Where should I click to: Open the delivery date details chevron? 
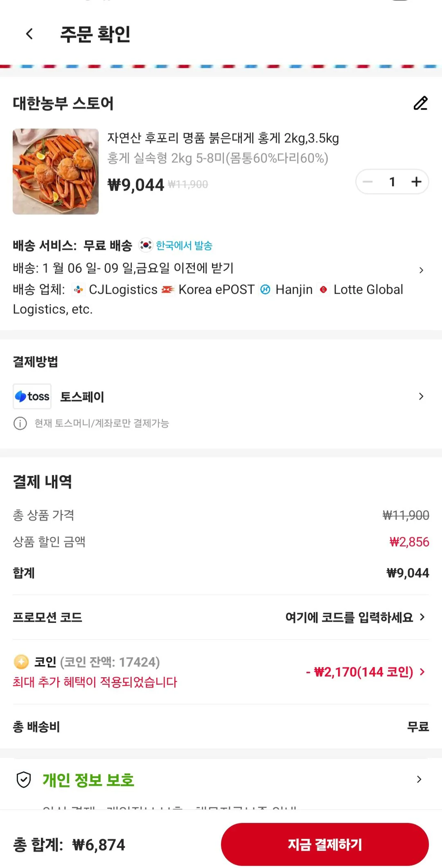tap(422, 270)
